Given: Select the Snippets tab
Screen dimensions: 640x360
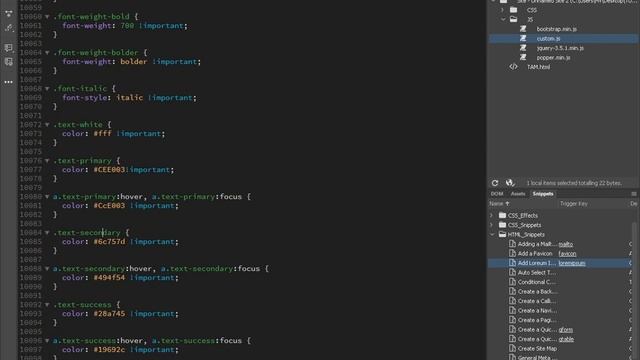Looking at the screenshot, I should (x=543, y=194).
